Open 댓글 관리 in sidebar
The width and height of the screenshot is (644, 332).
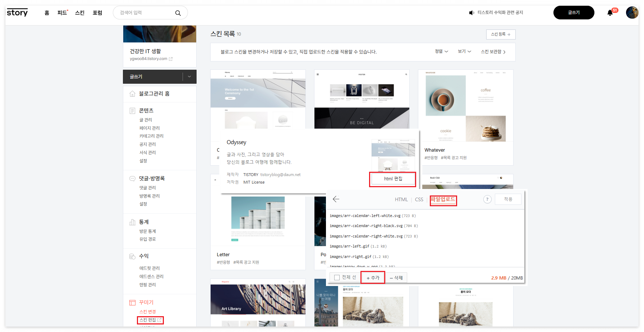[x=147, y=188]
